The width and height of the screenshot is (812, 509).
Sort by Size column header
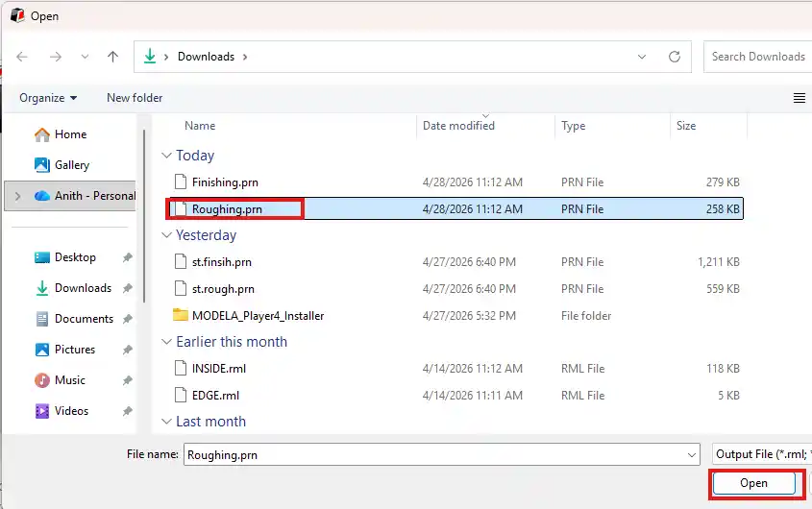point(686,126)
